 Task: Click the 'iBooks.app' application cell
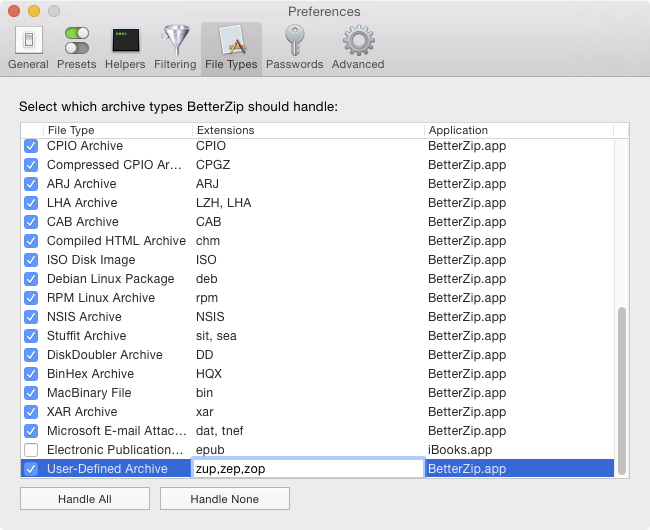(x=460, y=450)
